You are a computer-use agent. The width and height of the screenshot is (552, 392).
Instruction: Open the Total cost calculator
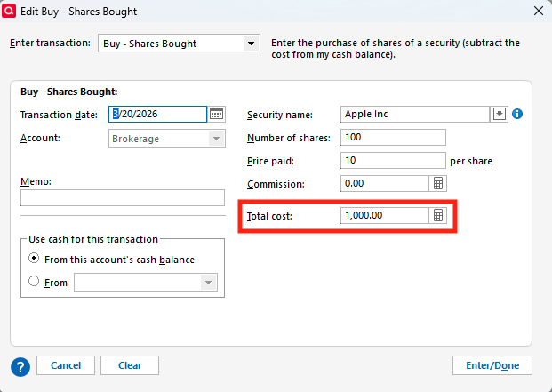pyautogui.click(x=437, y=216)
